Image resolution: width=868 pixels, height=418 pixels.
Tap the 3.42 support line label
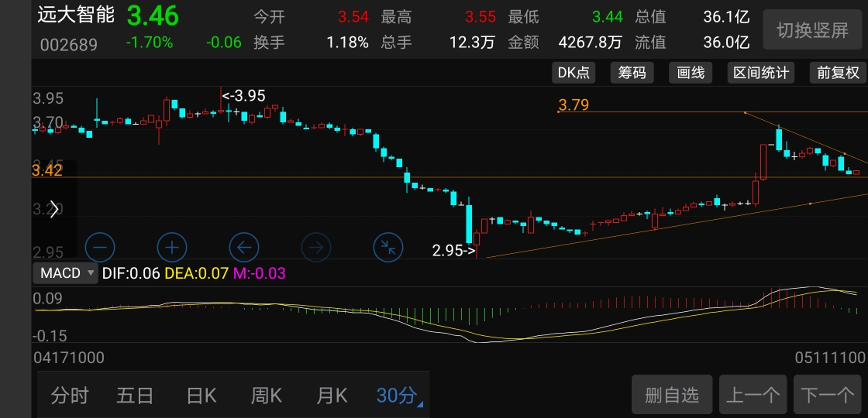click(x=47, y=170)
